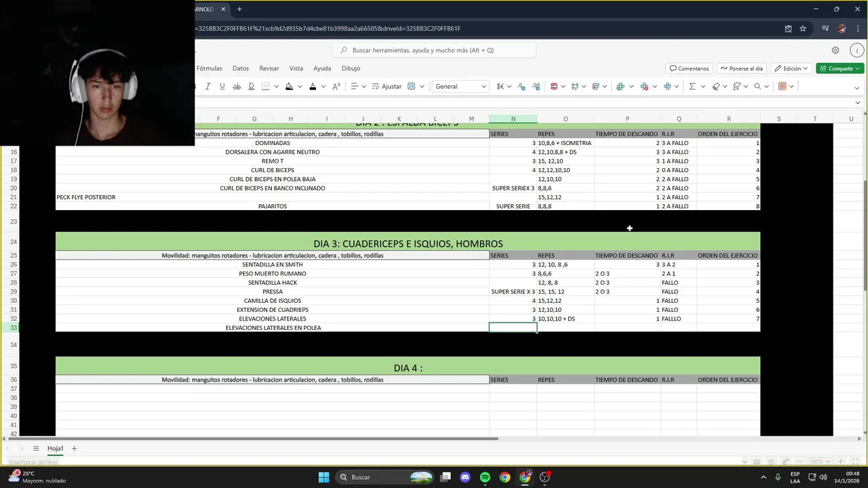Click the search tools box
The width and height of the screenshot is (868, 488).
(434, 50)
